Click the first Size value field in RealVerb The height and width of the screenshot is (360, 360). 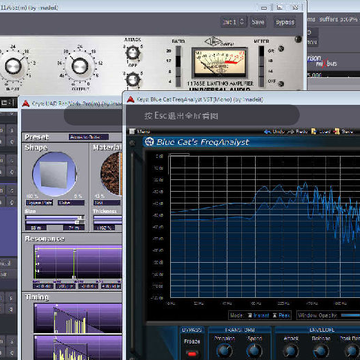click(x=36, y=228)
